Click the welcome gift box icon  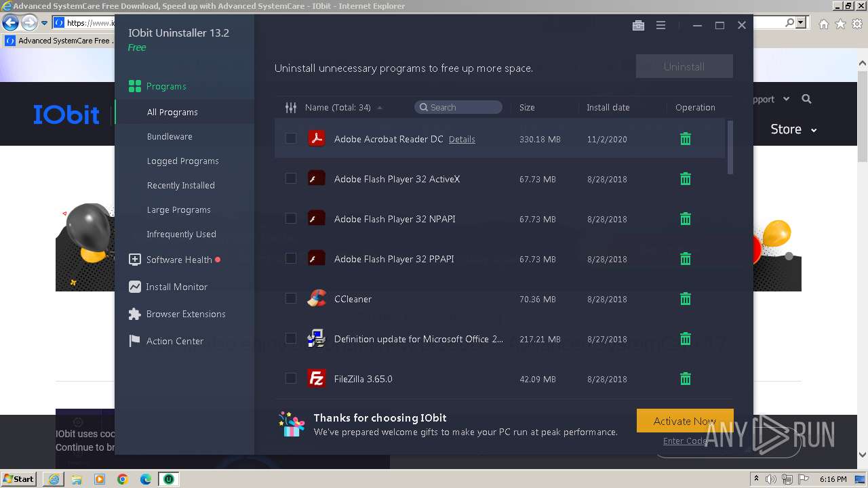point(292,424)
